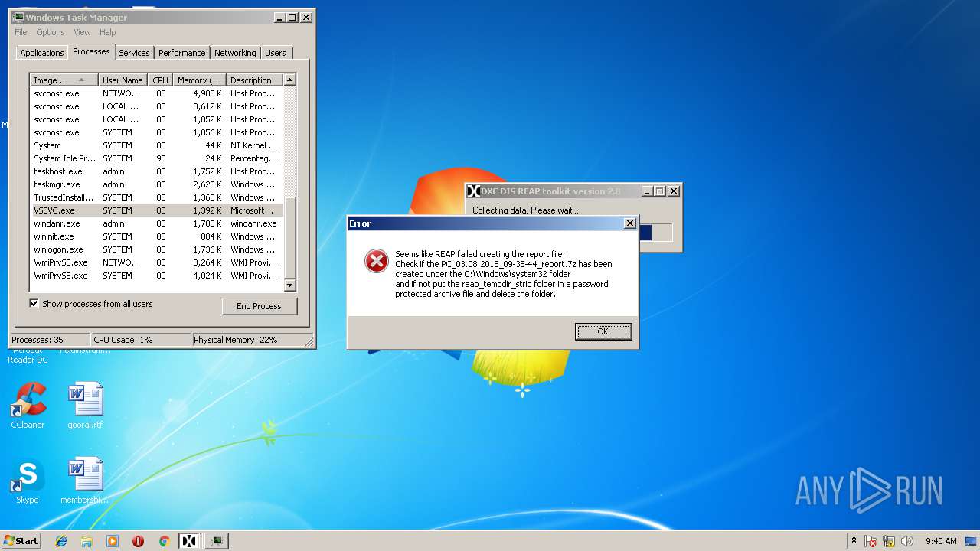
Task: Sort processes by User Name column
Action: 122,80
